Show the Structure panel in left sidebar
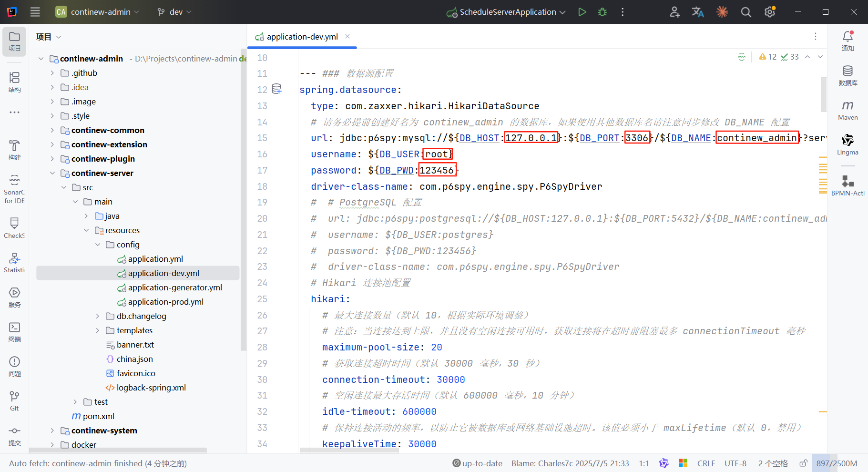The image size is (868, 472). (x=14, y=82)
